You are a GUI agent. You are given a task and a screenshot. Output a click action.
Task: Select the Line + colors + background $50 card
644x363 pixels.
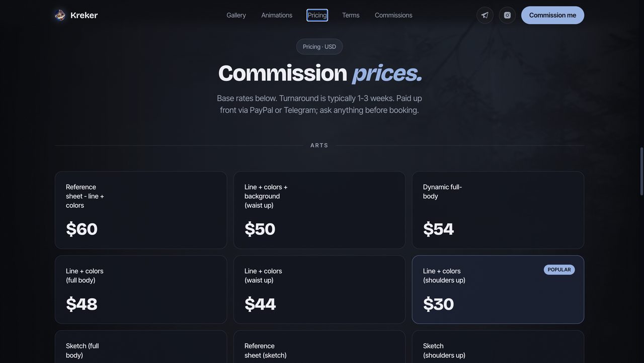319,210
